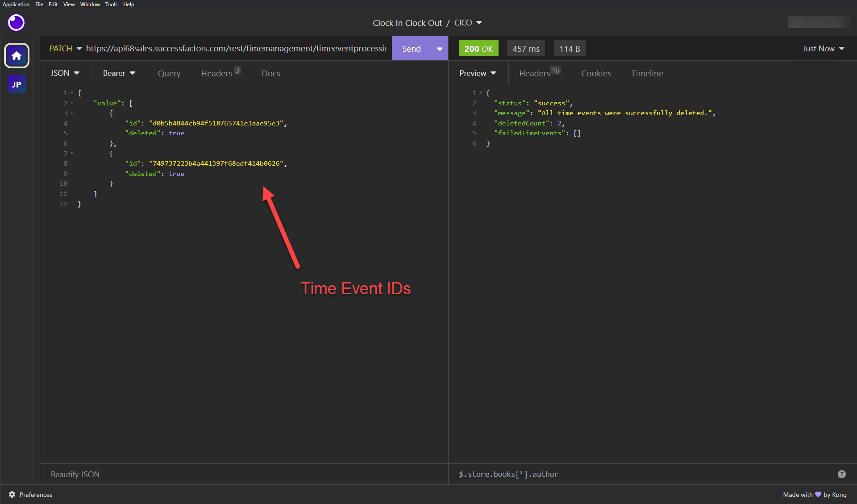Open the File menu
This screenshot has width=857, height=504.
click(39, 4)
